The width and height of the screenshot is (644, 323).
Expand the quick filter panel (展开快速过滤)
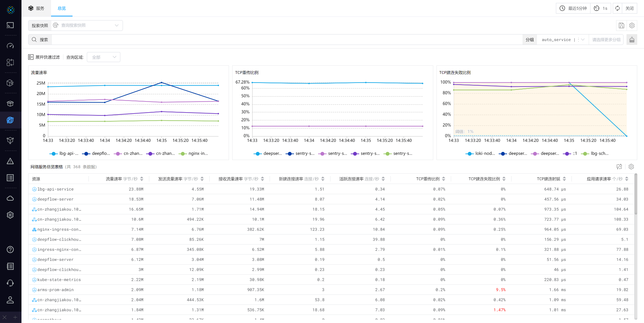[x=44, y=57]
